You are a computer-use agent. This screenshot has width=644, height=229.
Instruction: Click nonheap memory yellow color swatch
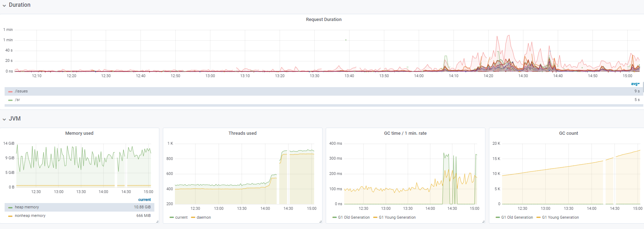tap(10, 216)
